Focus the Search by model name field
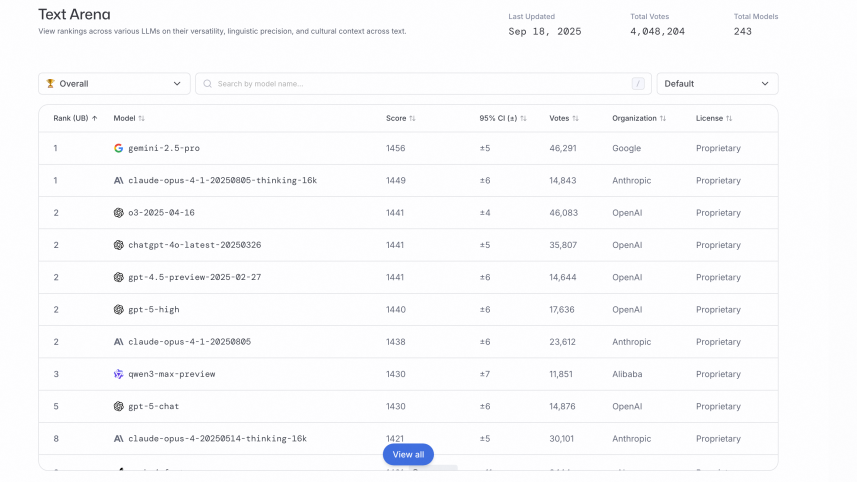857x482 pixels. coord(424,84)
